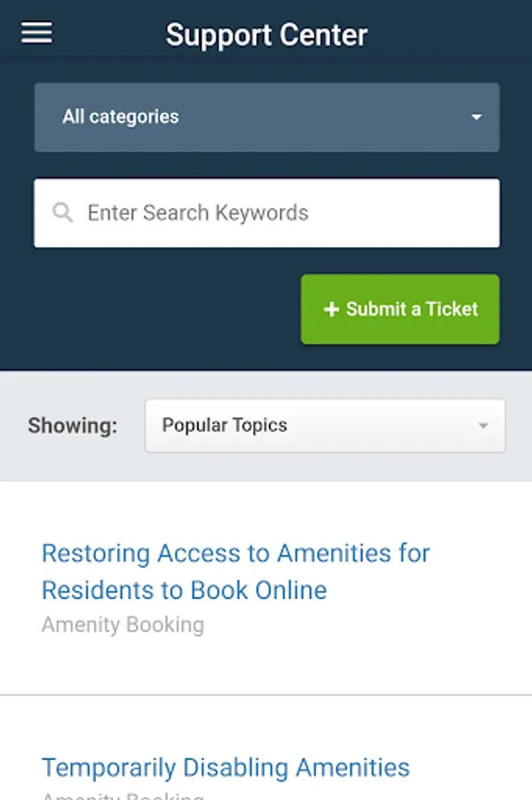Open the Popular Topics dropdown

point(325,426)
